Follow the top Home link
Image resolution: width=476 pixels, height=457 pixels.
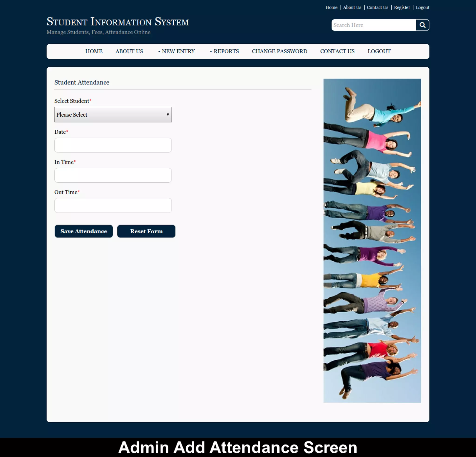click(331, 7)
